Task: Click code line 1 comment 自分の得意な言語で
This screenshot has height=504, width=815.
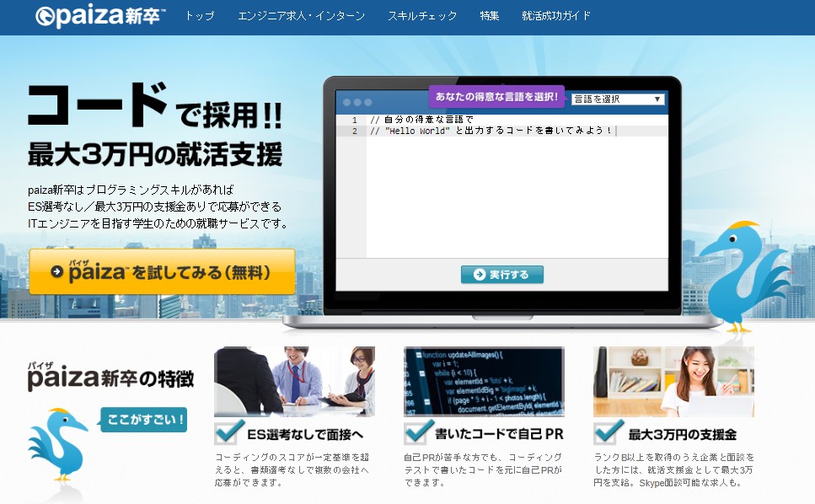Action: (x=421, y=120)
